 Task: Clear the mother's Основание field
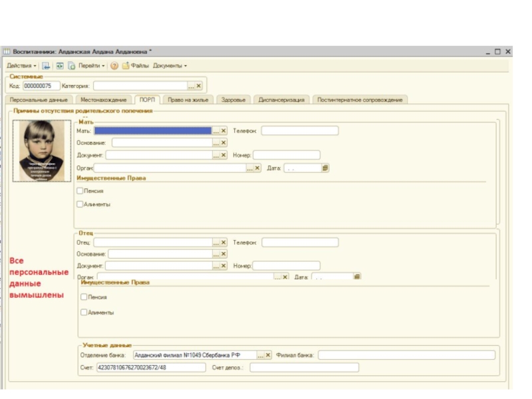[223, 143]
